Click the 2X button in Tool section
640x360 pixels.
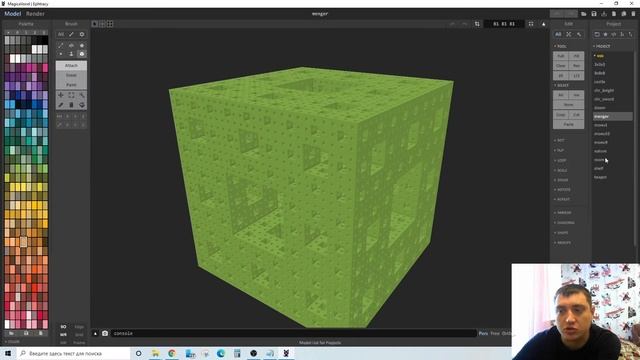point(561,76)
